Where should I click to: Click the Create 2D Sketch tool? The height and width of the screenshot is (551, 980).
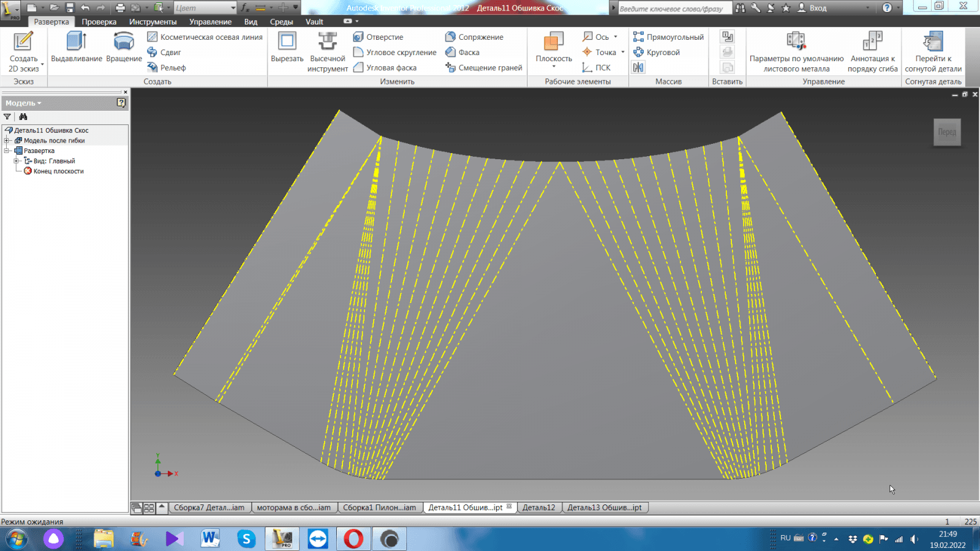pyautogui.click(x=23, y=51)
